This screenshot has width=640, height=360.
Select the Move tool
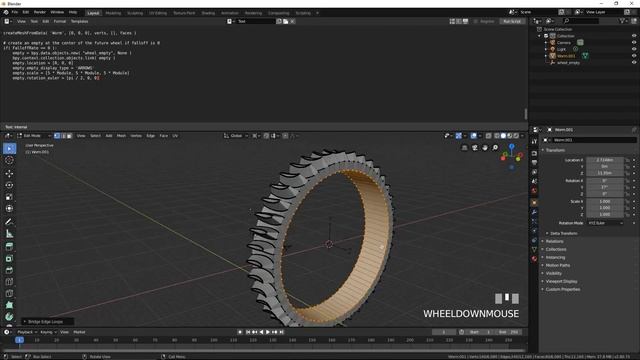point(9,173)
